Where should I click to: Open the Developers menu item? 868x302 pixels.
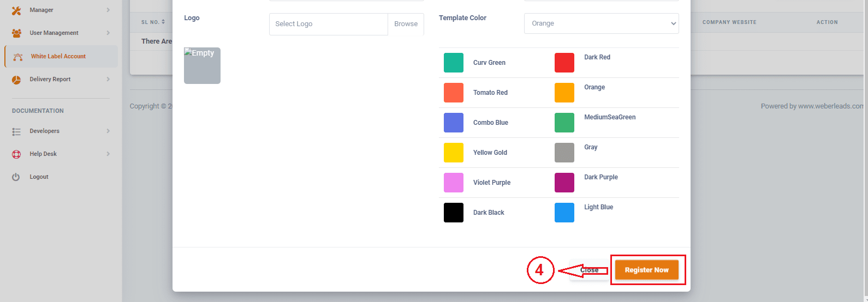(x=45, y=131)
